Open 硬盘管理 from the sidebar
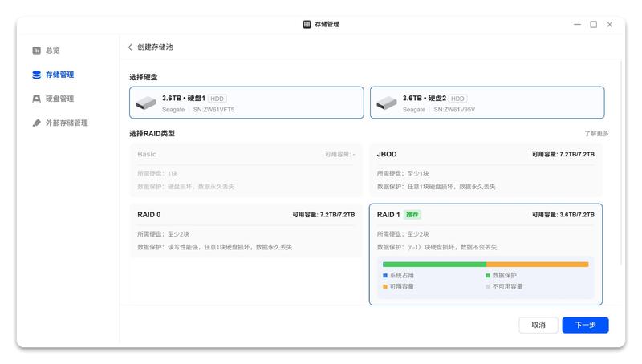The image size is (642, 364). tap(59, 99)
